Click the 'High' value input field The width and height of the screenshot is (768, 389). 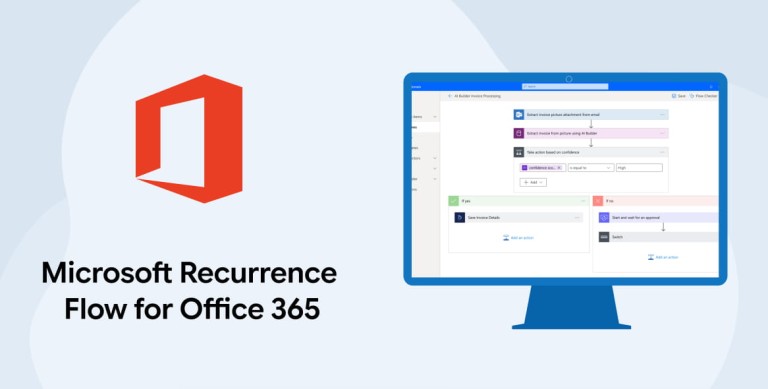click(639, 168)
